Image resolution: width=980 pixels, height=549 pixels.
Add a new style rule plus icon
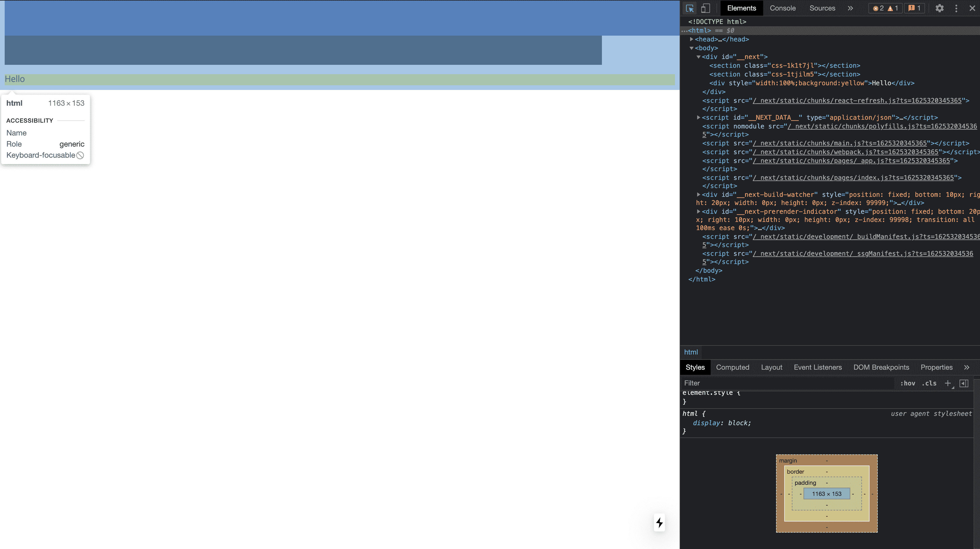point(948,383)
